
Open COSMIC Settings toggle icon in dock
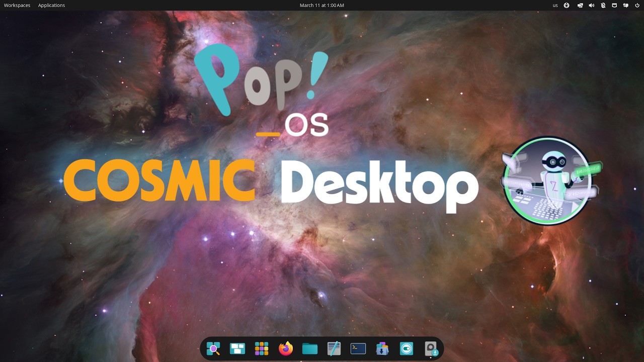[x=407, y=348]
